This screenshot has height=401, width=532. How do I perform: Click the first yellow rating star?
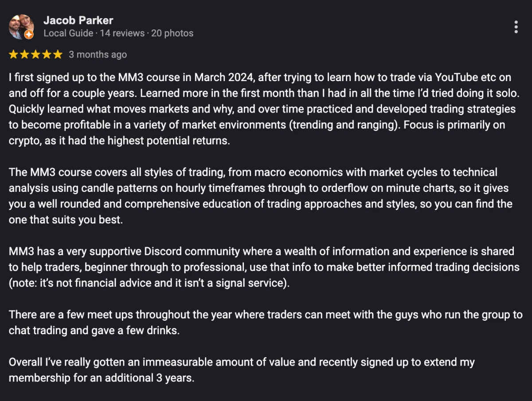[13, 55]
